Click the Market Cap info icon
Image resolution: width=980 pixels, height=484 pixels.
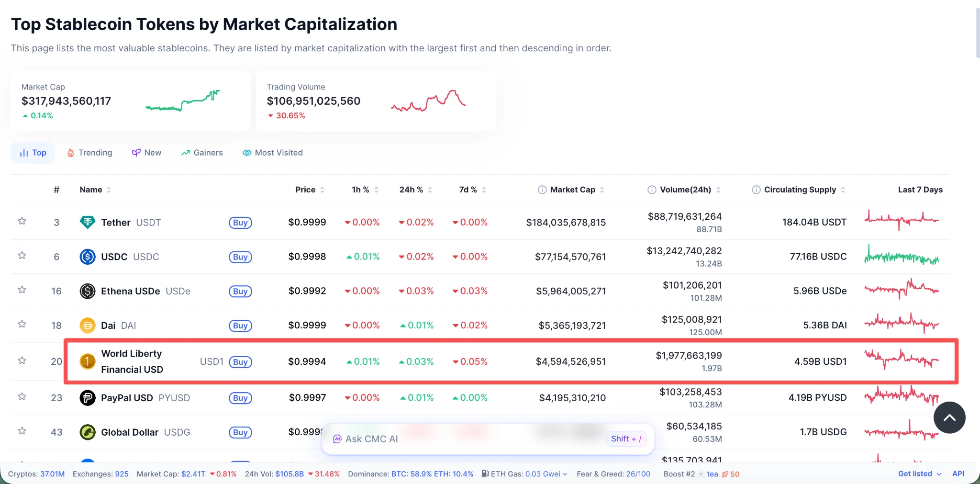542,190
